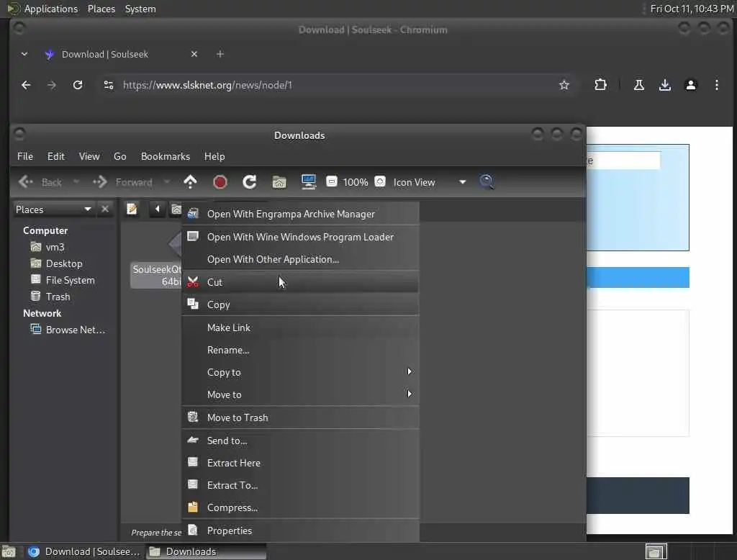Expand the Copy to submenu

(300, 372)
